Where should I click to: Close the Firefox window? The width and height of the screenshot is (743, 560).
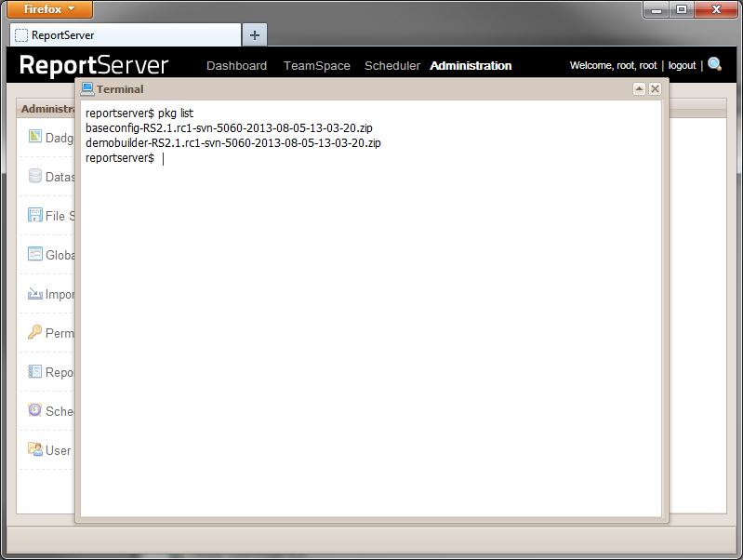pos(716,9)
